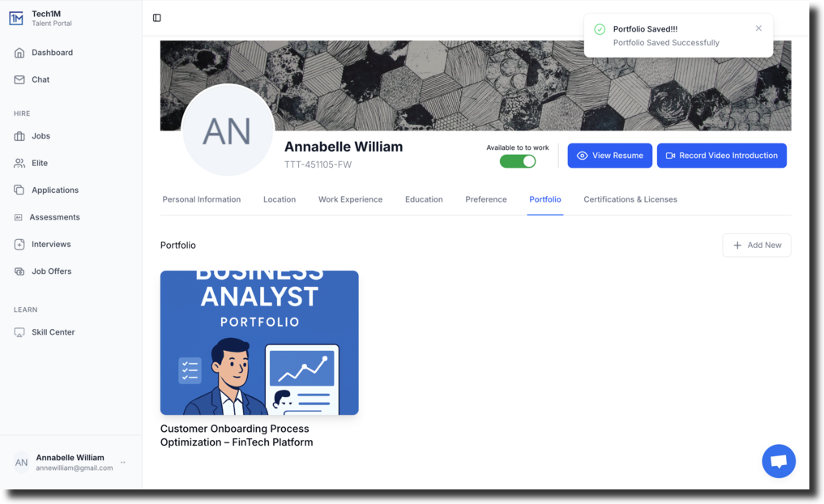Add New portfolio item

tap(757, 246)
